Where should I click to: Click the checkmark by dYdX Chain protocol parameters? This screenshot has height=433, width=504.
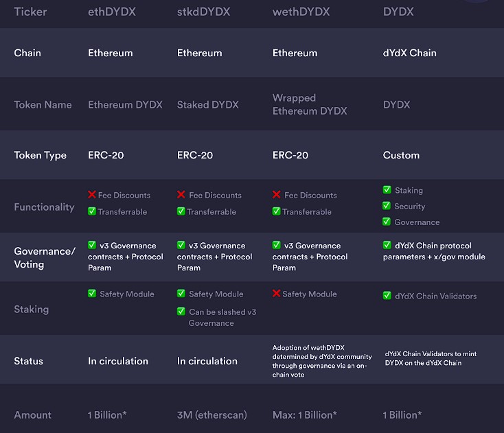(387, 245)
